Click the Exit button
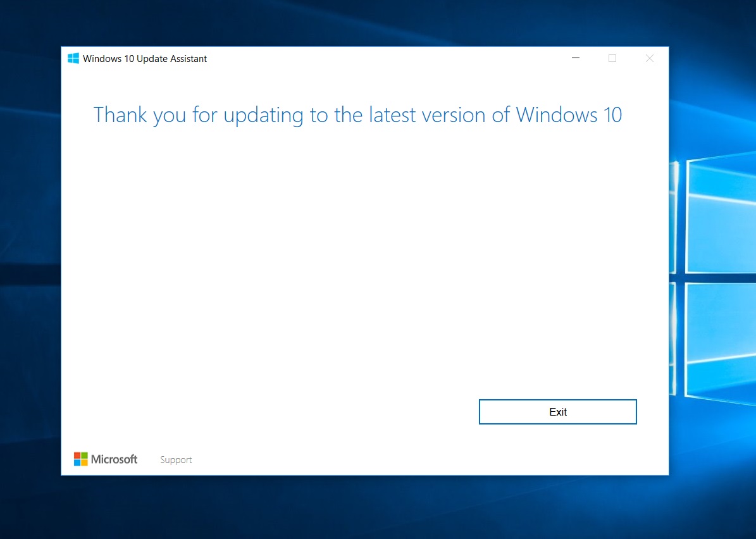 (x=558, y=412)
